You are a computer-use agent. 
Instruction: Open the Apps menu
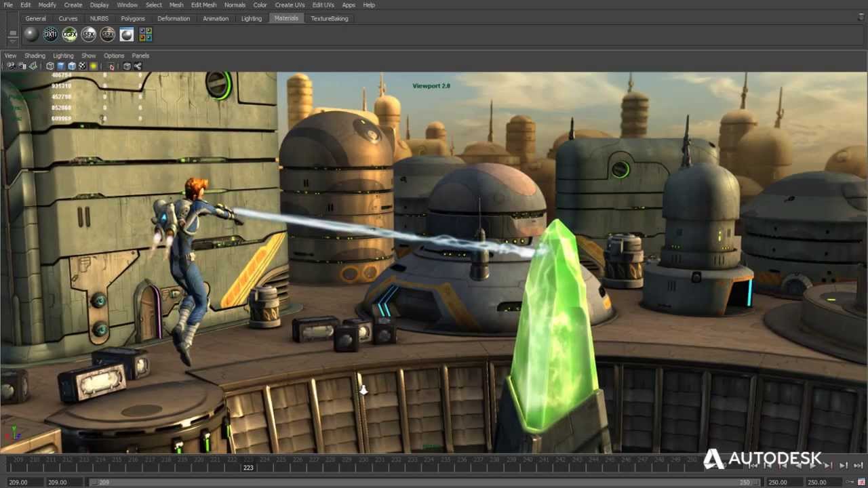(349, 5)
